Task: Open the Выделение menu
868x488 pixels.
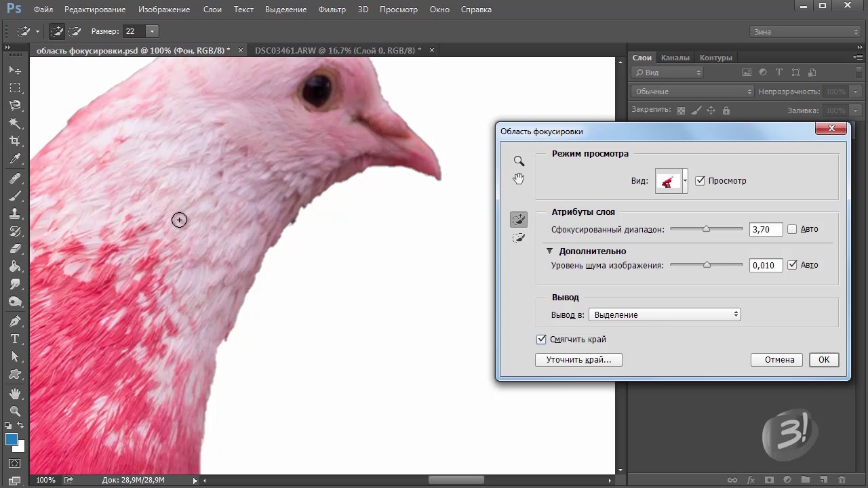Action: point(285,9)
